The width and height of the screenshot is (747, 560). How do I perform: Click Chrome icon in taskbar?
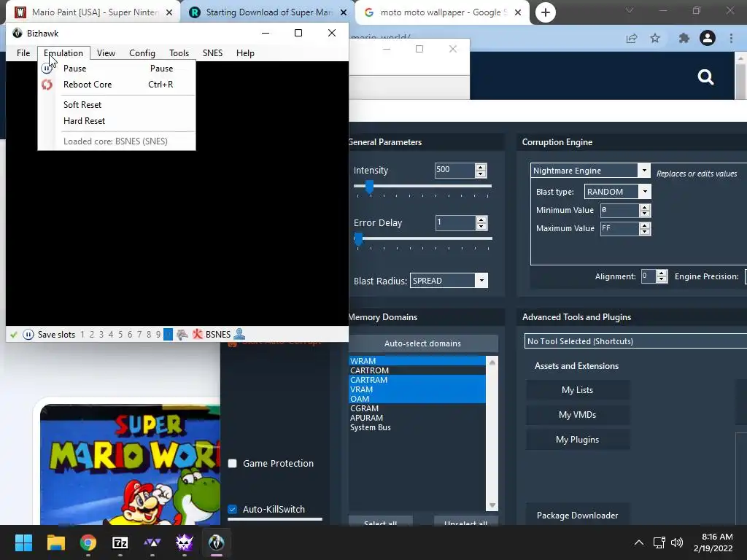pyautogui.click(x=88, y=542)
